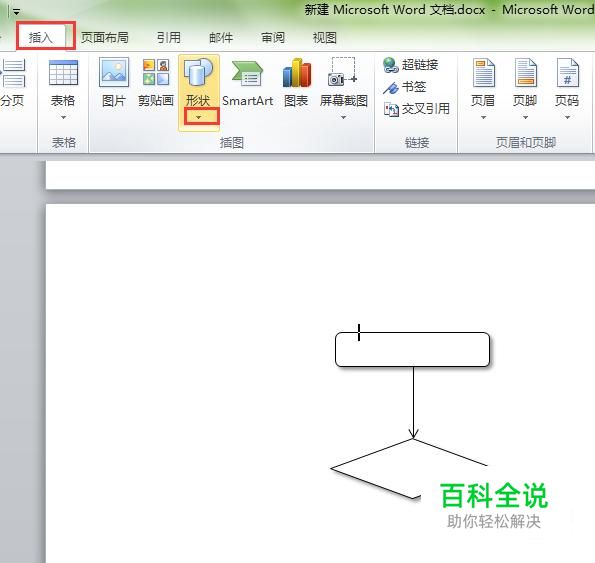Image resolution: width=595 pixels, height=563 pixels.
Task: Open the 插入 ribbon tab
Action: click(41, 37)
